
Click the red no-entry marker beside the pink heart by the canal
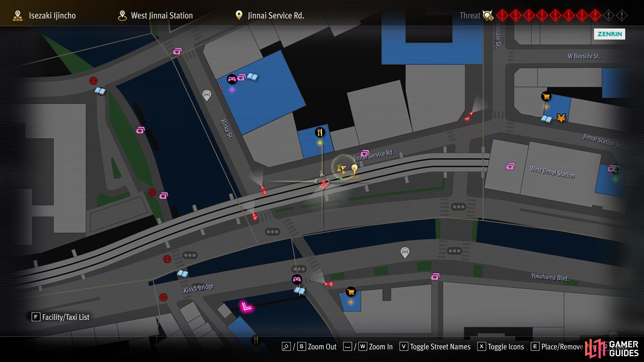click(x=152, y=192)
